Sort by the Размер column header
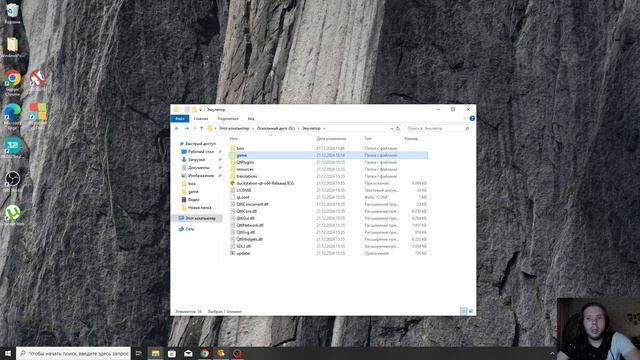 pos(411,139)
